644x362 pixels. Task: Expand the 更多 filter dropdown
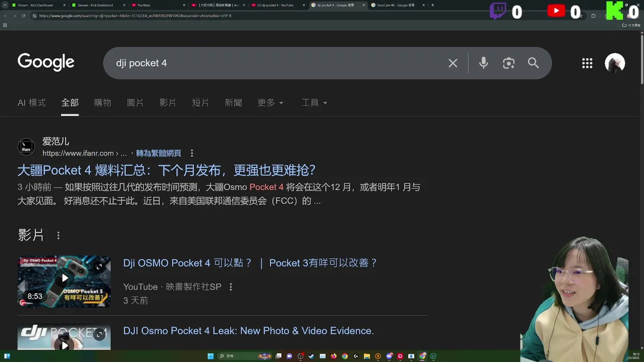coord(271,103)
